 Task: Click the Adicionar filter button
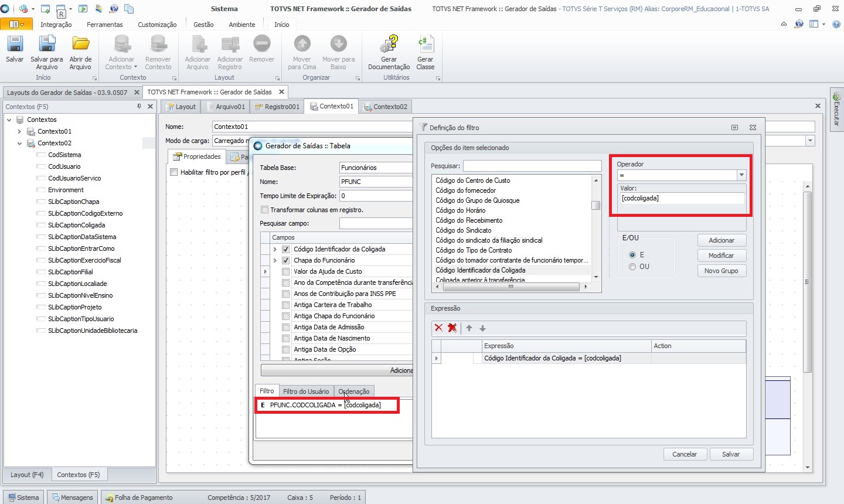(x=722, y=240)
